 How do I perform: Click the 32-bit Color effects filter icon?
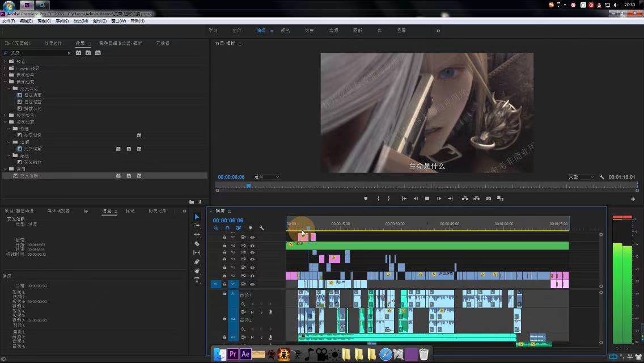[x=88, y=53]
